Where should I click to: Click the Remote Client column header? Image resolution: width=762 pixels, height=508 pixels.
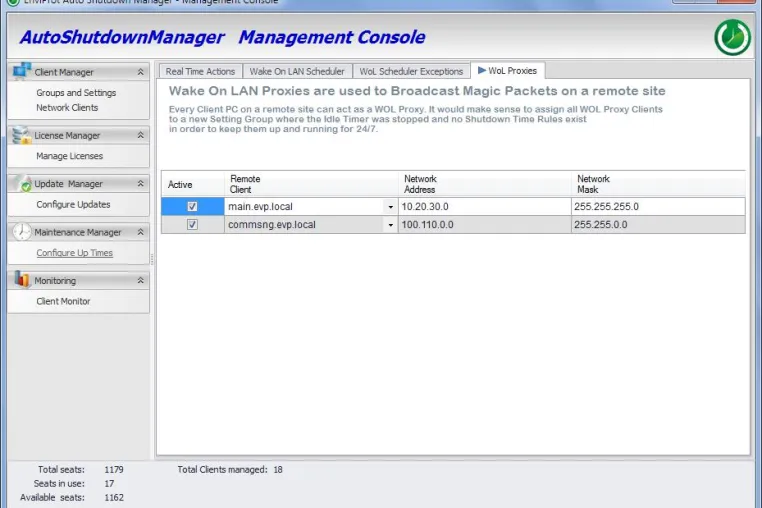click(x=311, y=184)
